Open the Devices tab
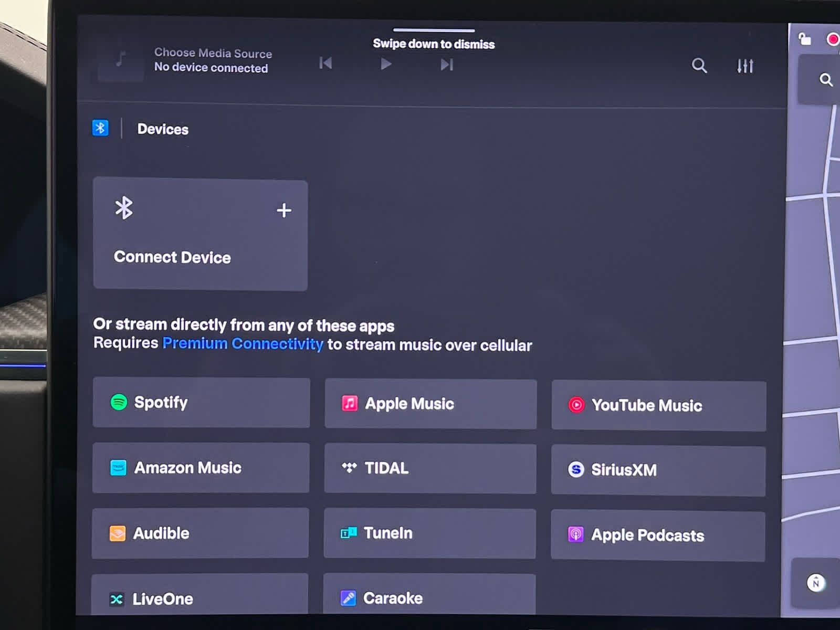This screenshot has height=630, width=840. point(163,129)
